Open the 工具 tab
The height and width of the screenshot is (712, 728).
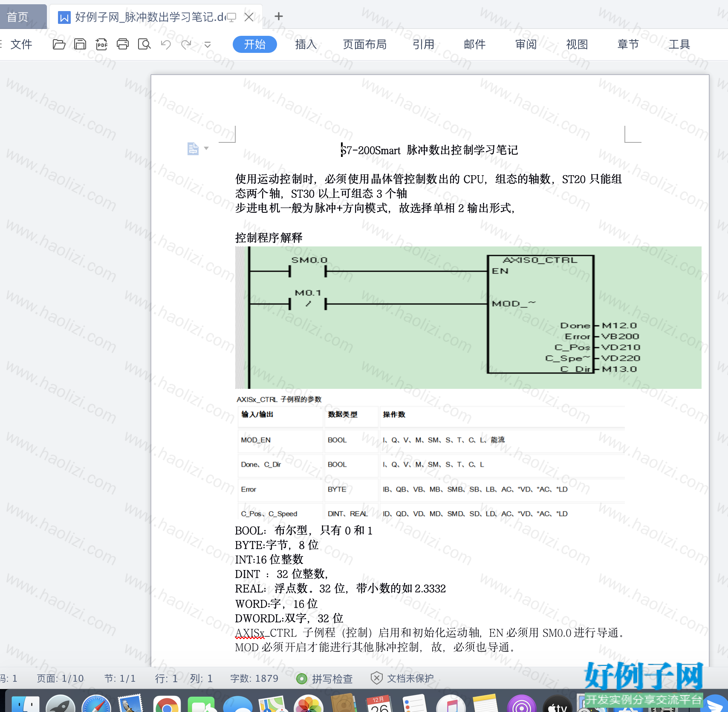click(x=679, y=44)
